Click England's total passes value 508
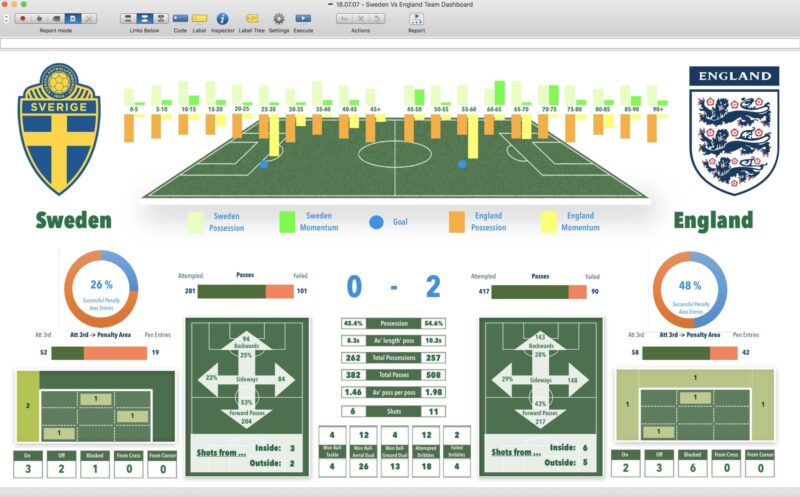The height and width of the screenshot is (497, 800). tap(434, 375)
